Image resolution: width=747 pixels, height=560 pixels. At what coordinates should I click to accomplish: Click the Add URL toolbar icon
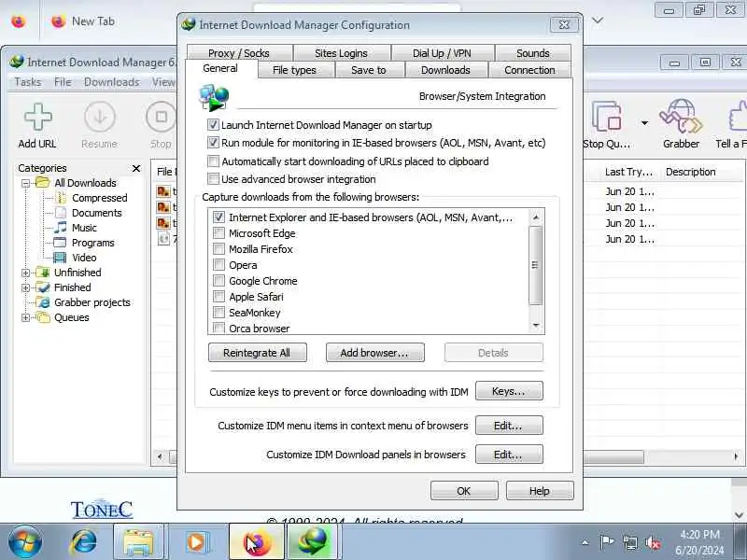(37, 125)
